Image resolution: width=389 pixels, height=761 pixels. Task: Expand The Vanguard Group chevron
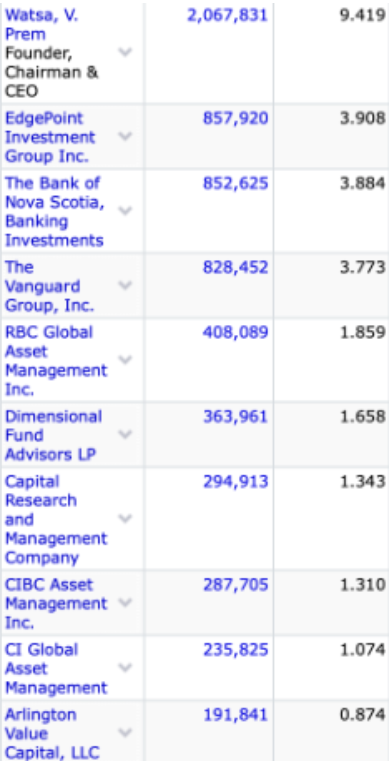click(125, 285)
